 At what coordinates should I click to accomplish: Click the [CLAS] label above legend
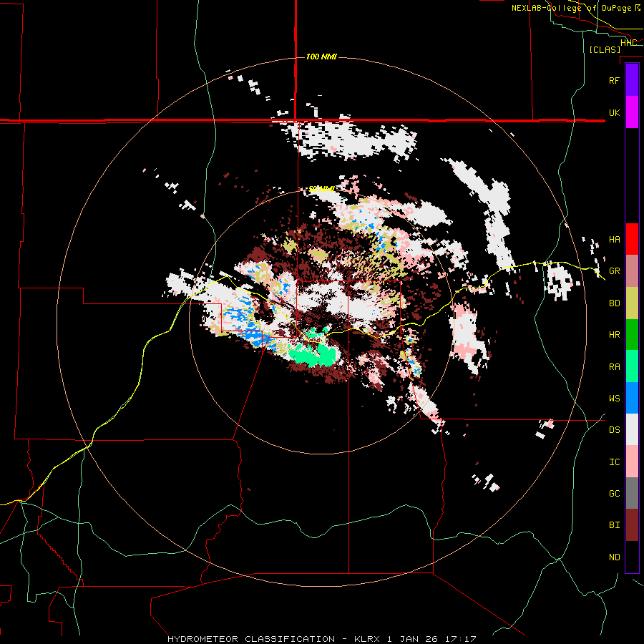coord(605,50)
